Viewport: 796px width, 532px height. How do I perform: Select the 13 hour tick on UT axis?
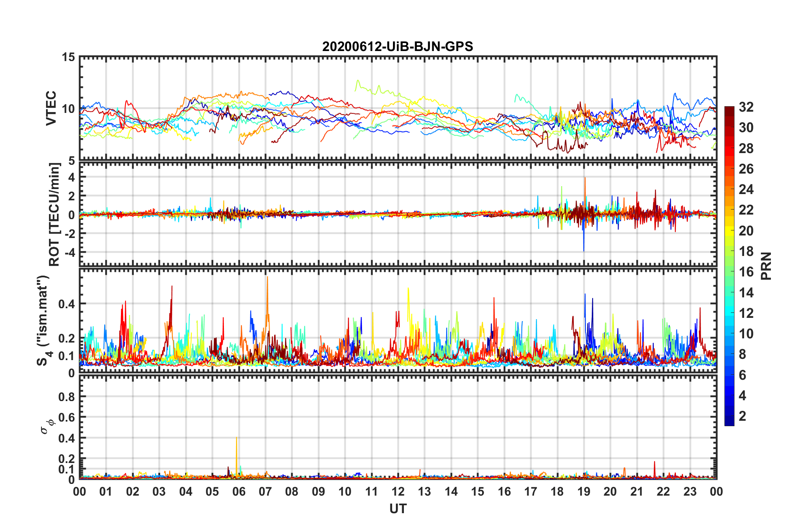[424, 491]
